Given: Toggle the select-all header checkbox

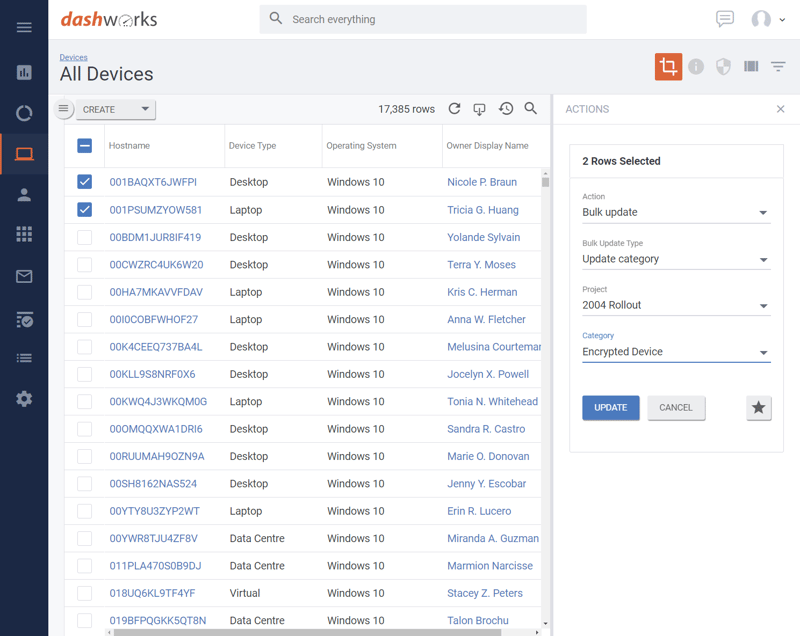Looking at the screenshot, I should tap(85, 146).
